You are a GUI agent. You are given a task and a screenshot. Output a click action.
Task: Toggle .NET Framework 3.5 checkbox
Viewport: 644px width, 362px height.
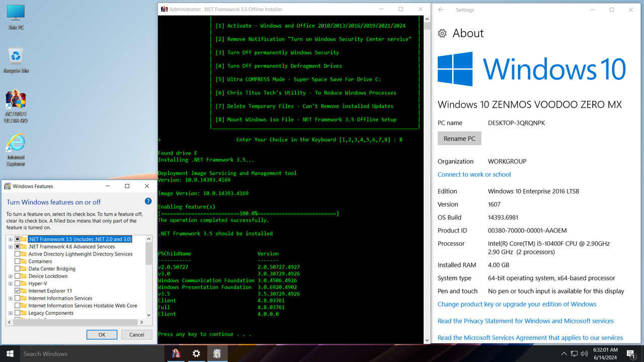[x=18, y=239]
